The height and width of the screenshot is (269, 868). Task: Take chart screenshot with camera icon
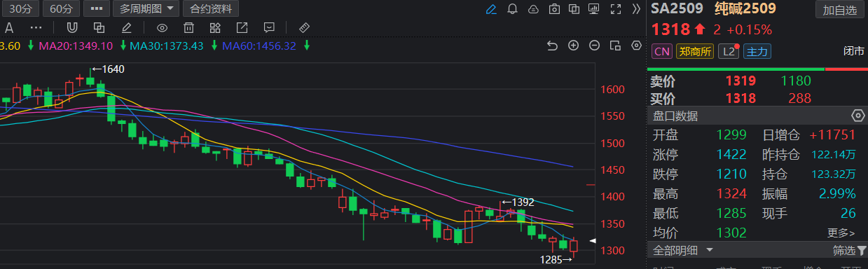554,9
